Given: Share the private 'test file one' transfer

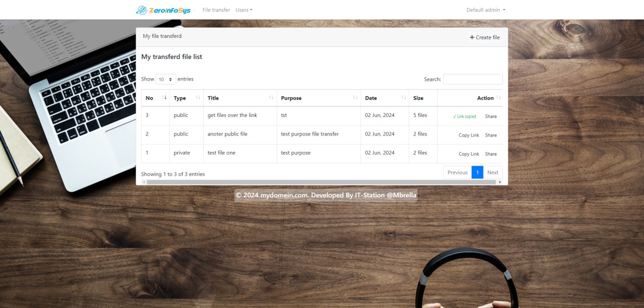Looking at the screenshot, I should pyautogui.click(x=491, y=154).
